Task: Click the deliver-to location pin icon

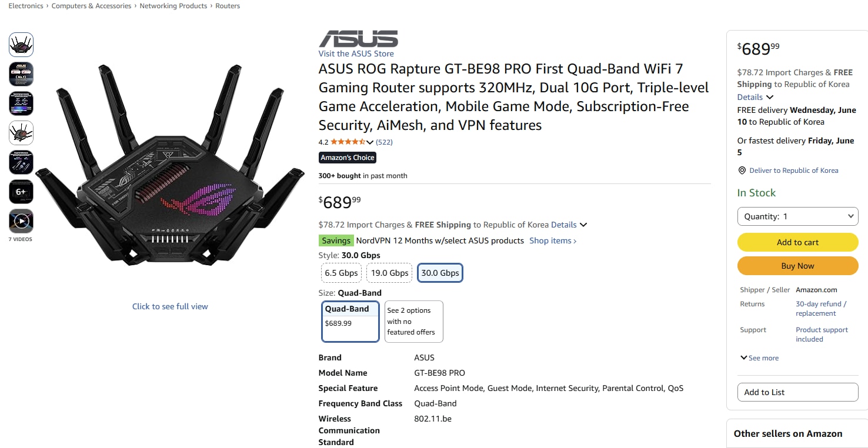Action: 742,170
